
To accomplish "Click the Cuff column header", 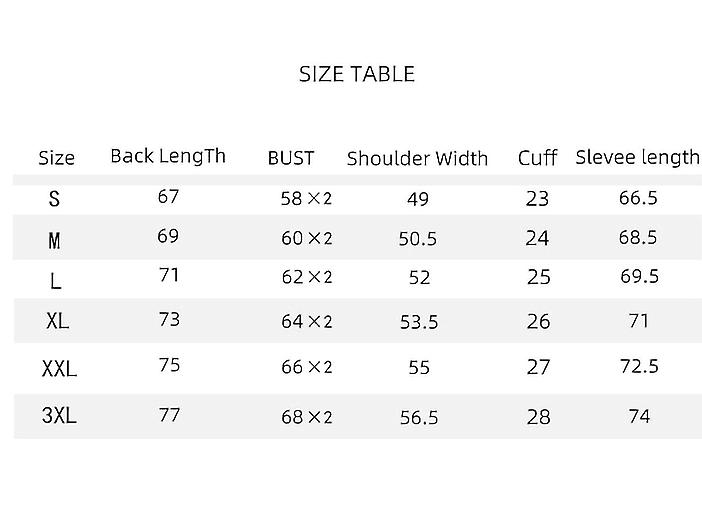I will coord(537,158).
